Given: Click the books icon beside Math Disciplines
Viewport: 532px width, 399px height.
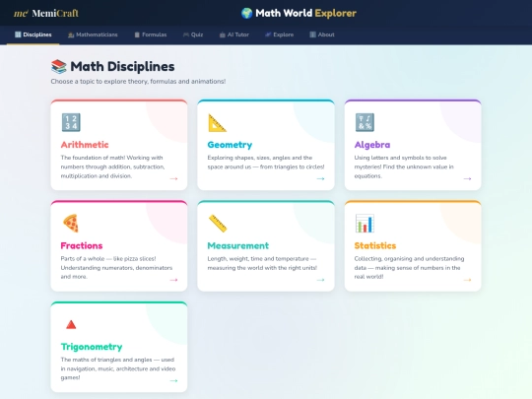Looking at the screenshot, I should tap(59, 67).
